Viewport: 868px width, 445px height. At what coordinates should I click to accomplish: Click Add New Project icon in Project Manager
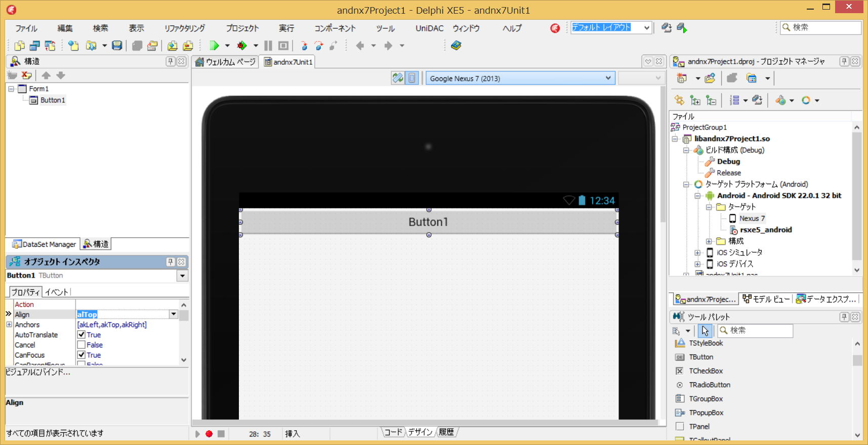pos(682,78)
